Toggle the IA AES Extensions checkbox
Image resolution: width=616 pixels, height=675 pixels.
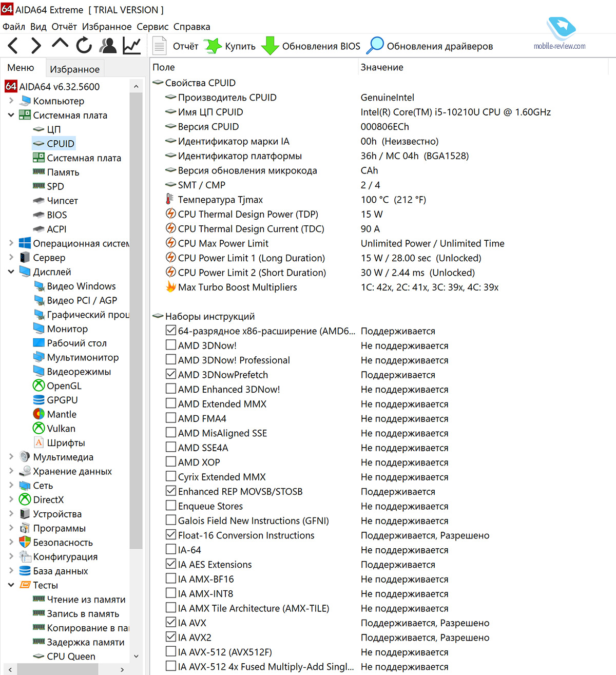click(x=171, y=564)
